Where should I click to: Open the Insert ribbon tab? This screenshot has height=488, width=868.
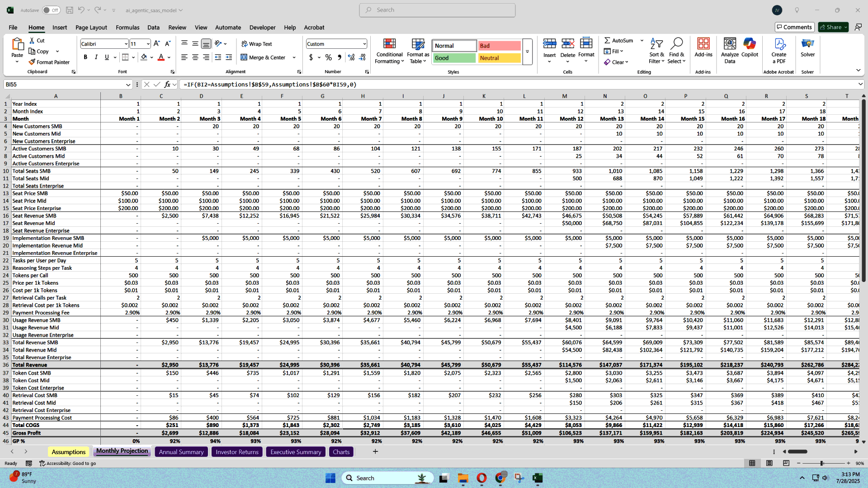pyautogui.click(x=60, y=28)
